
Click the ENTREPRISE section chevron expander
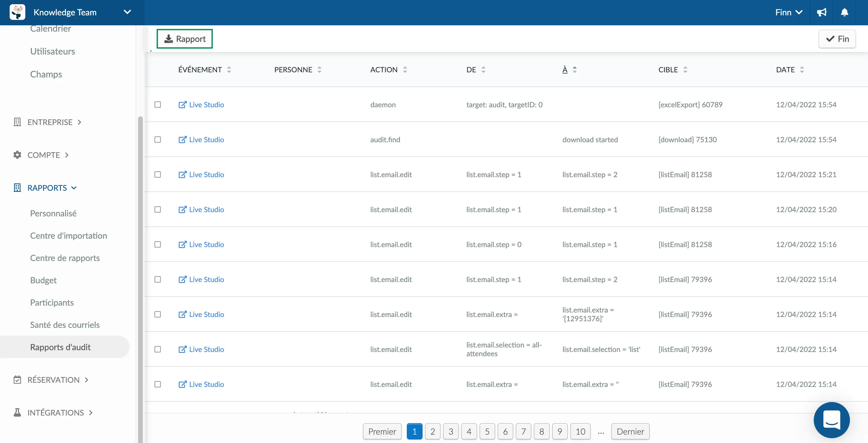[x=81, y=121]
